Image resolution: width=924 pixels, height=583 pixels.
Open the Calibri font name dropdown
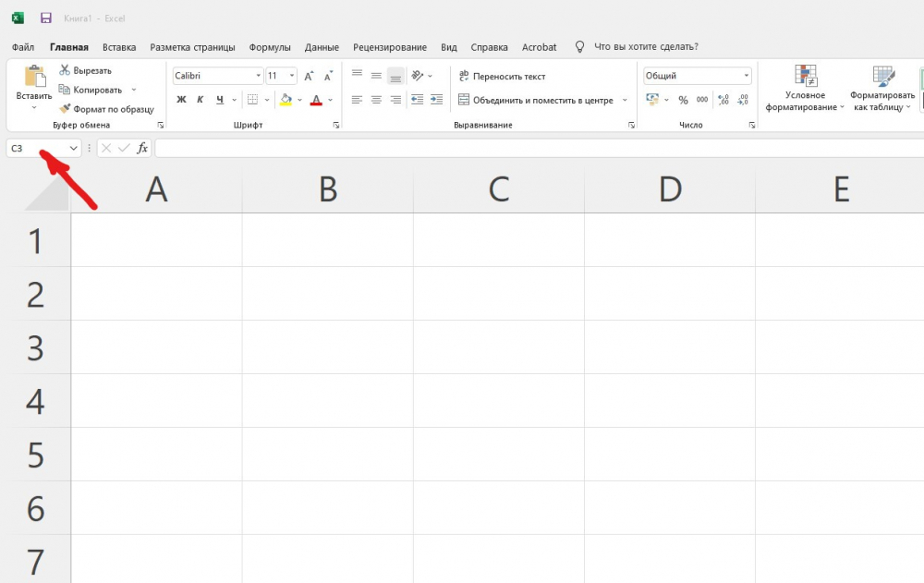pyautogui.click(x=258, y=76)
